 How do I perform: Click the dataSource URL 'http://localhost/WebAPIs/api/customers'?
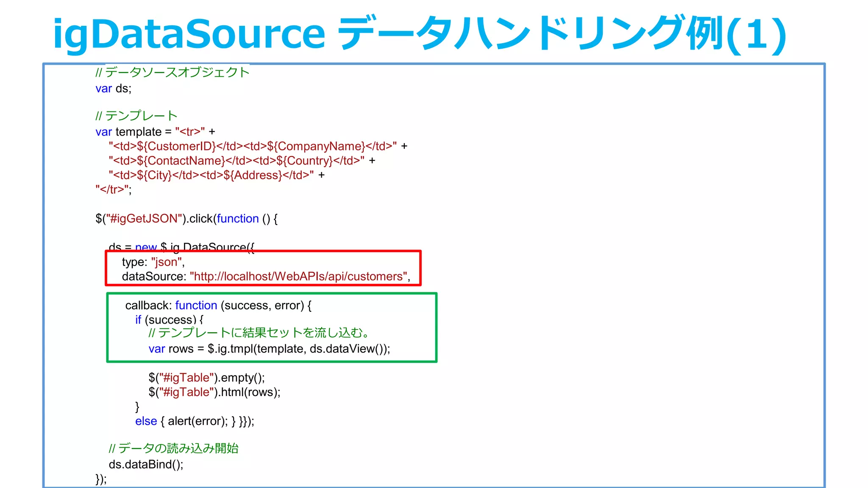pos(298,276)
